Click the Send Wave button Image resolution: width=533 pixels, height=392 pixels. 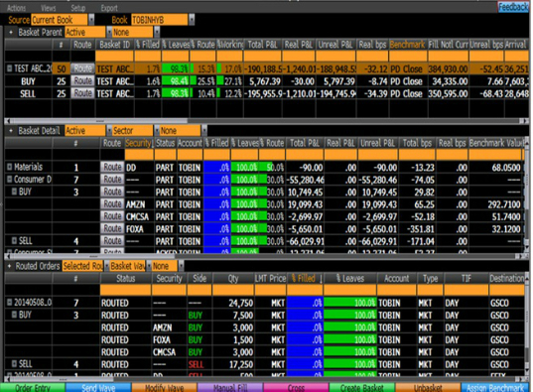point(98,388)
